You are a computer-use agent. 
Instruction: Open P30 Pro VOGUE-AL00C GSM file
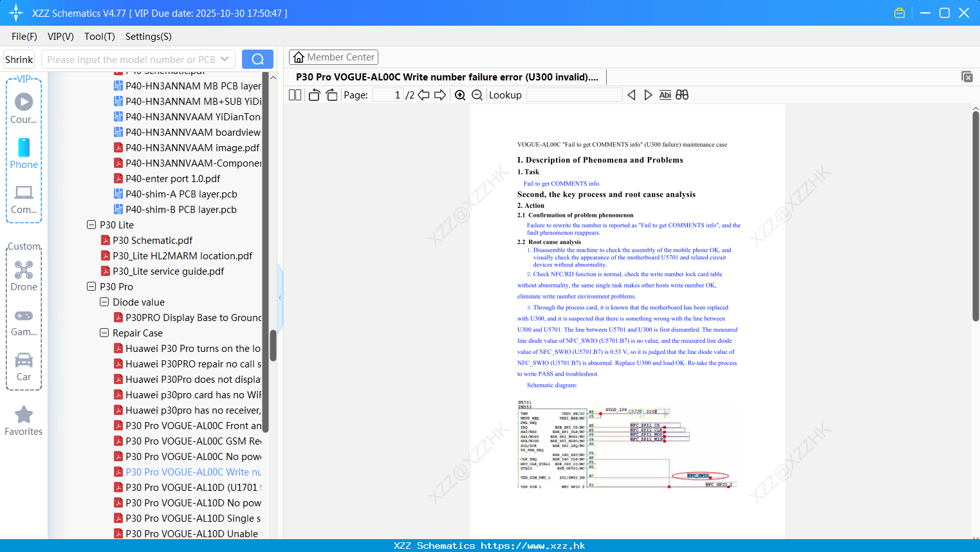click(187, 441)
